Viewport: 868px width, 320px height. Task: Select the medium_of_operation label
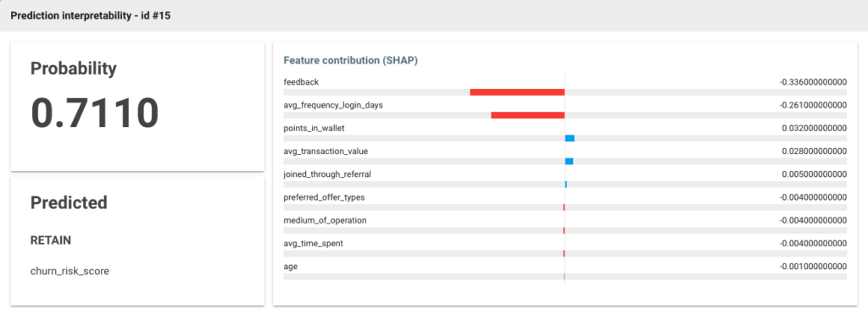tap(325, 220)
